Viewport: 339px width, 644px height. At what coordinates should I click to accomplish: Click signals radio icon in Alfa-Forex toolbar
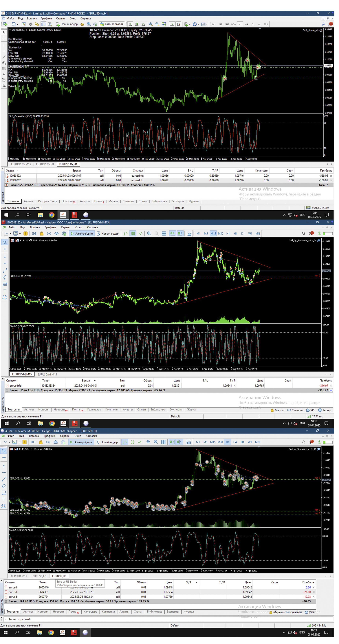[x=49, y=234]
